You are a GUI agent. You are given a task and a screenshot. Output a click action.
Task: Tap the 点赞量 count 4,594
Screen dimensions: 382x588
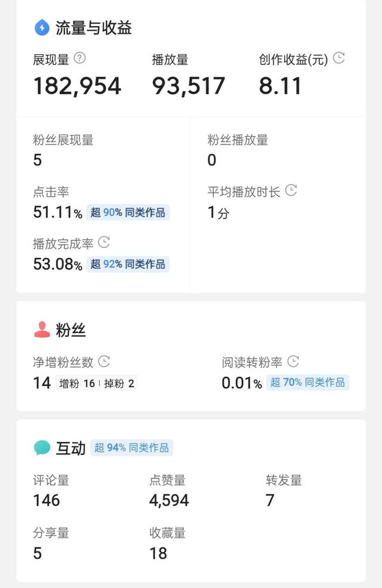coord(170,500)
